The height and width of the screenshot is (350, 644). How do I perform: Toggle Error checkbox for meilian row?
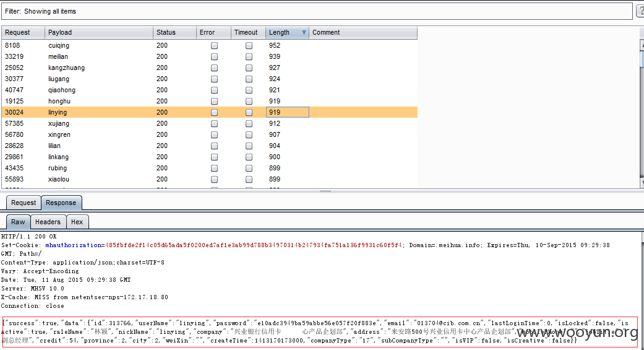(215, 57)
